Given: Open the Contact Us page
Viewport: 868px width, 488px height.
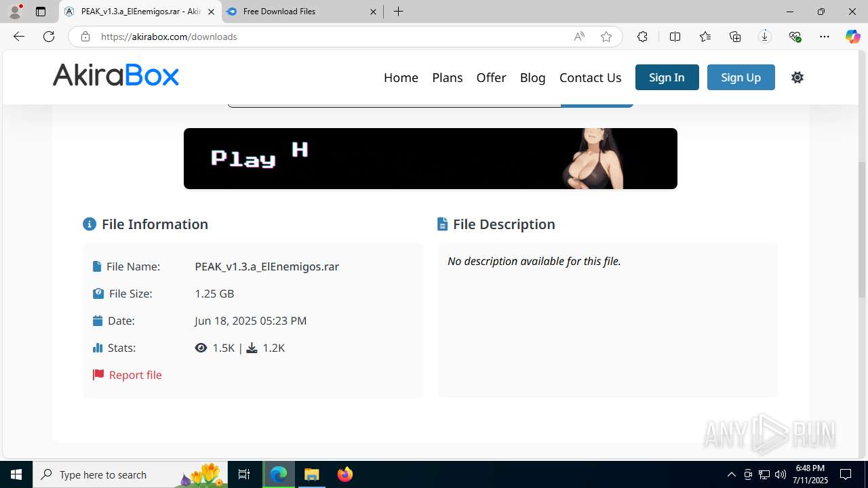Looking at the screenshot, I should coord(590,77).
